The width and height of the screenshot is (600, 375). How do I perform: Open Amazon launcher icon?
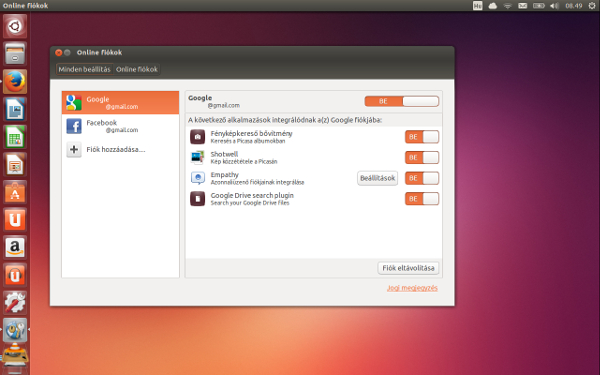click(x=15, y=247)
